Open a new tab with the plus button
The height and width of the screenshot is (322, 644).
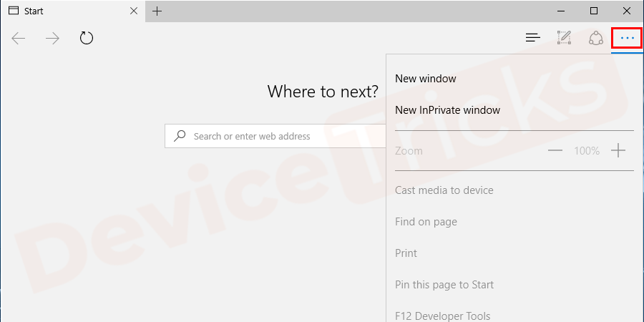(157, 11)
